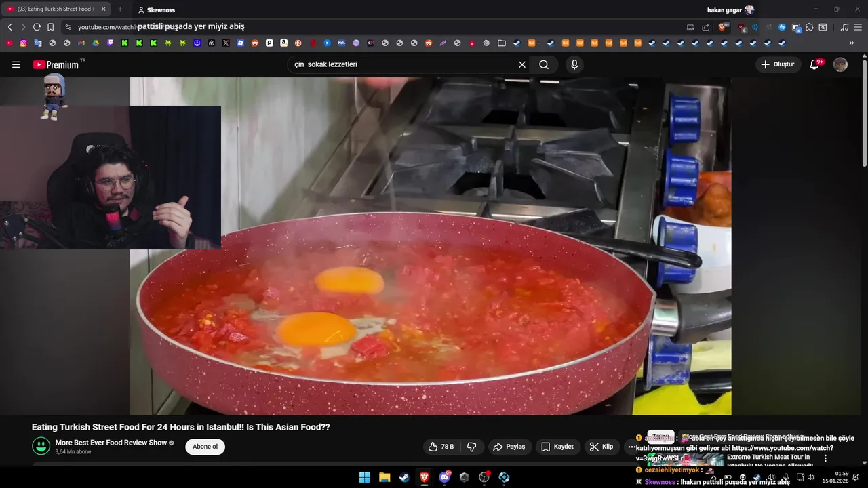Start voice search with the microphone
Viewport: 868px width, 488px height.
[x=574, y=64]
